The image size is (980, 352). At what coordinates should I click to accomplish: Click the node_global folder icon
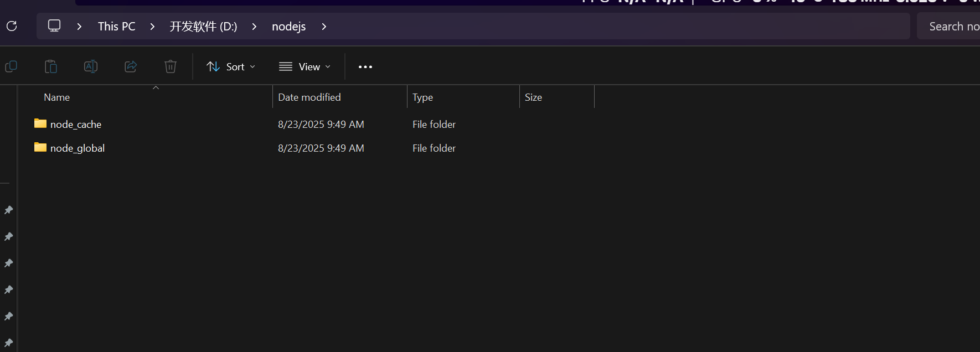(40, 147)
